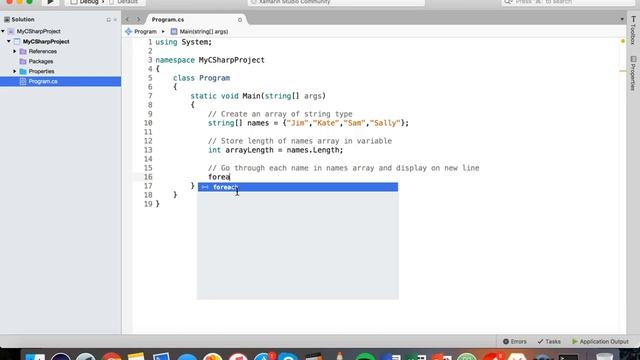Open the Program class breadcrumb
The image size is (640, 360).
[x=141, y=31]
